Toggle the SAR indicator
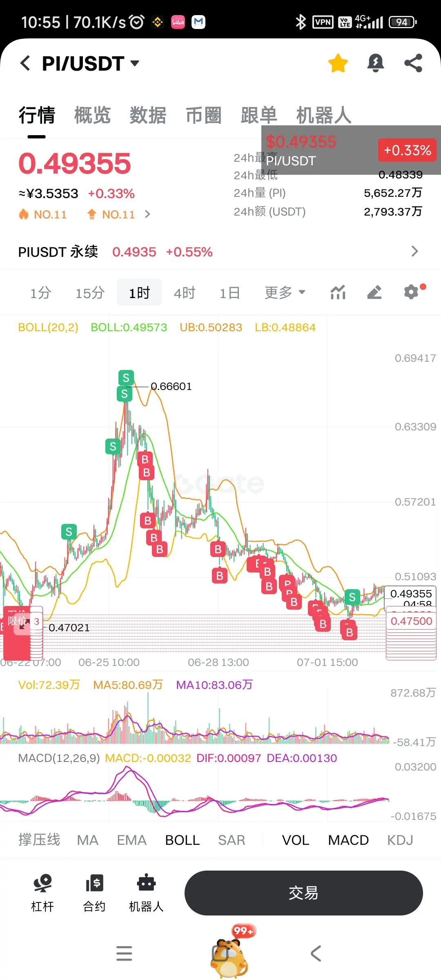 click(232, 840)
